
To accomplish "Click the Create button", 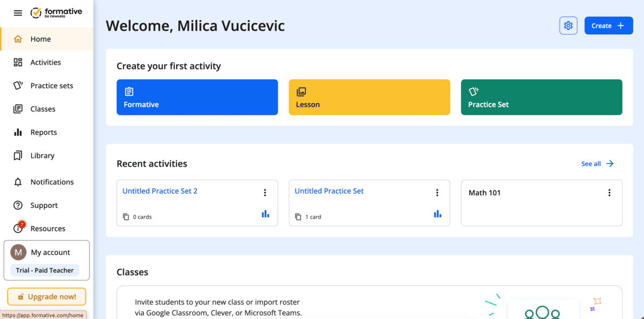I will (608, 26).
